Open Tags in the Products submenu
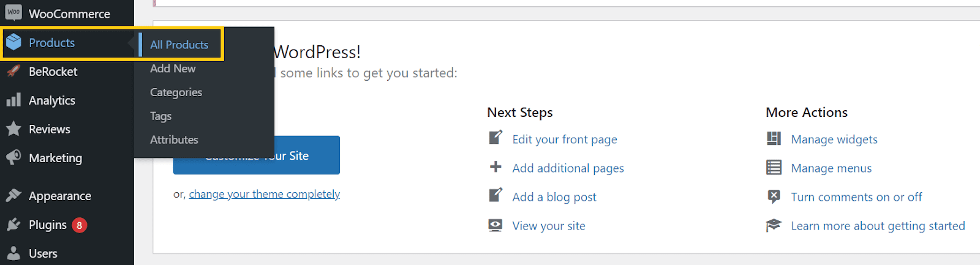 [160, 116]
